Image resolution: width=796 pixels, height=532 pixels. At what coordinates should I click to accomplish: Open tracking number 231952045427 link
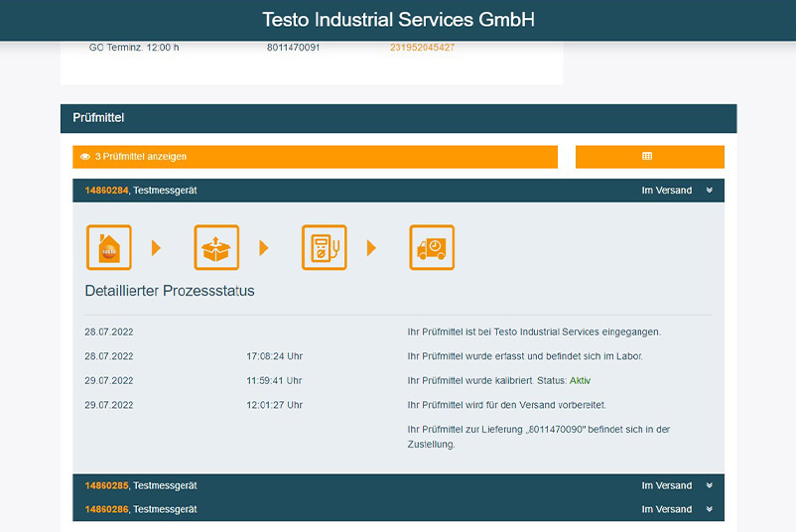[423, 48]
